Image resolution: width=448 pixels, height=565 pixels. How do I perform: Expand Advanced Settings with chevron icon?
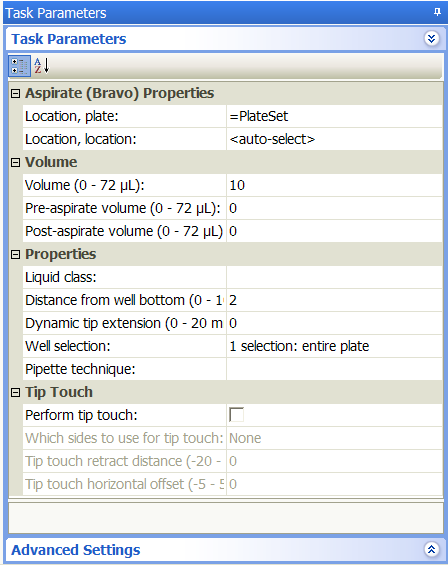pos(431,550)
